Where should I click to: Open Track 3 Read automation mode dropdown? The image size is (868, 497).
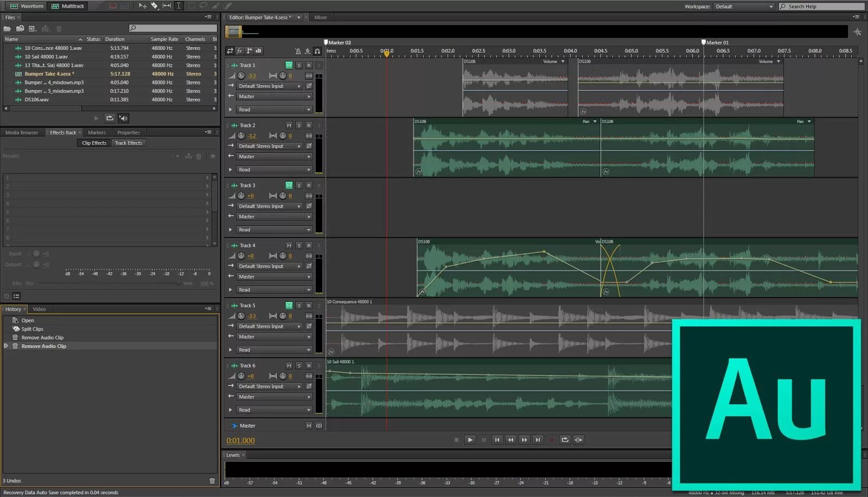pyautogui.click(x=275, y=230)
